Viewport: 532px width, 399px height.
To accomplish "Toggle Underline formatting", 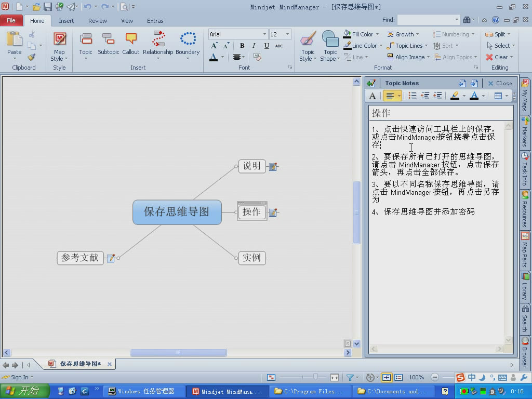I will pyautogui.click(x=267, y=46).
